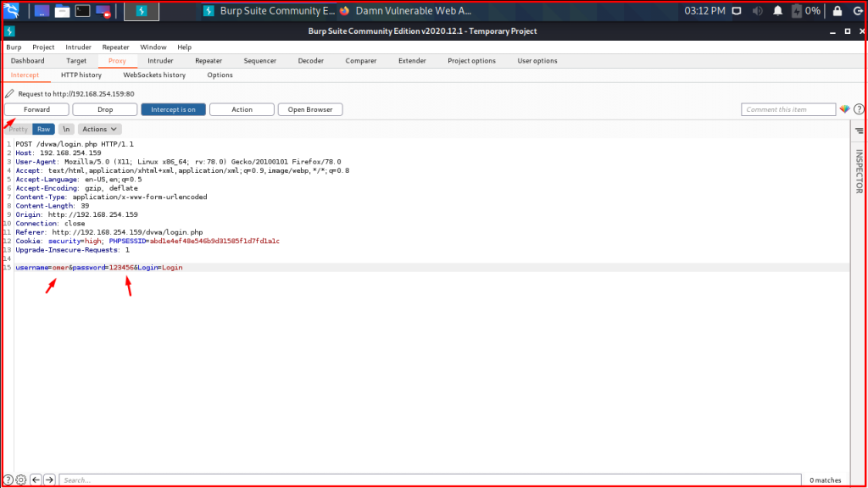Select the Raw view toggle
This screenshot has height=488, width=868.
click(42, 128)
